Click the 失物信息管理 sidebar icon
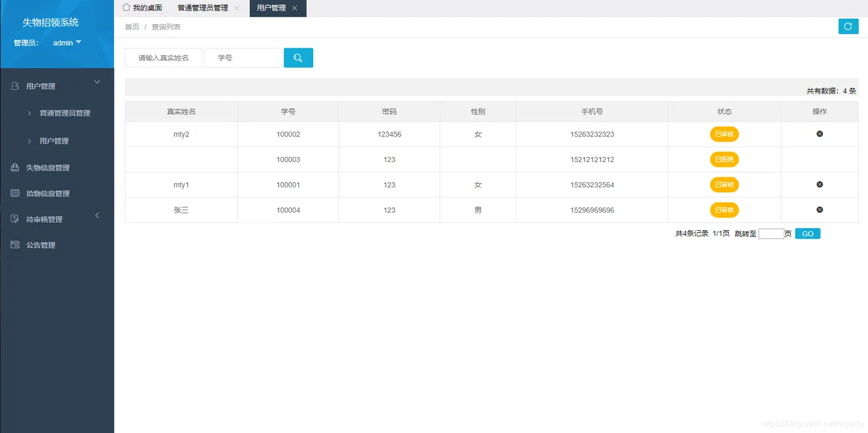Image resolution: width=868 pixels, height=433 pixels. click(15, 167)
